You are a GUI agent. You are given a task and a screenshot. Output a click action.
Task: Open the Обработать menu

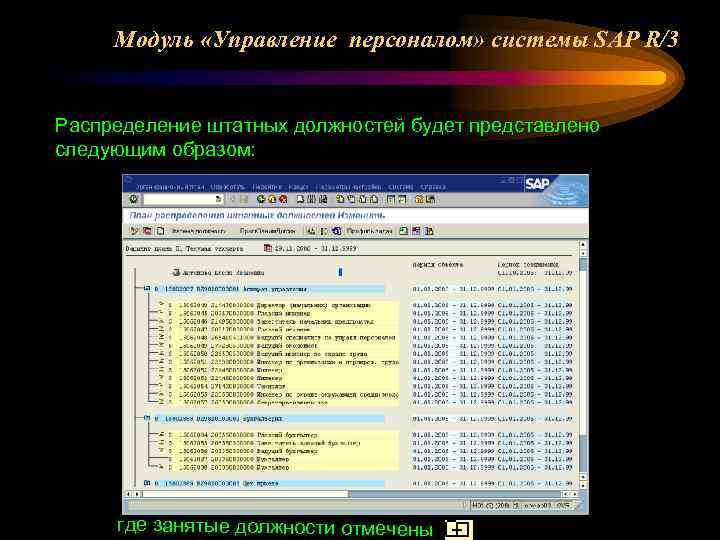click(x=228, y=187)
